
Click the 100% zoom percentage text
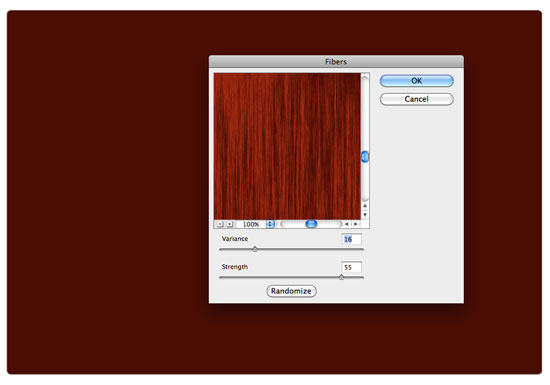pos(251,224)
